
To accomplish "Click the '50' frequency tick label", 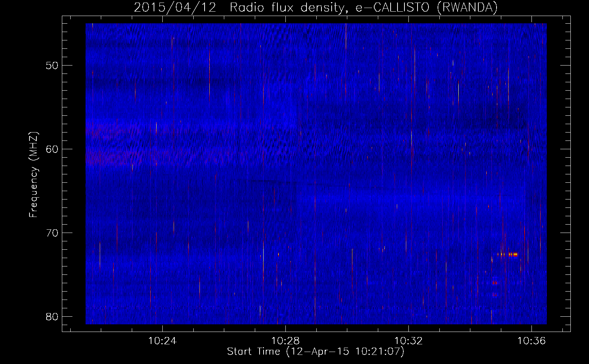I will [52, 66].
